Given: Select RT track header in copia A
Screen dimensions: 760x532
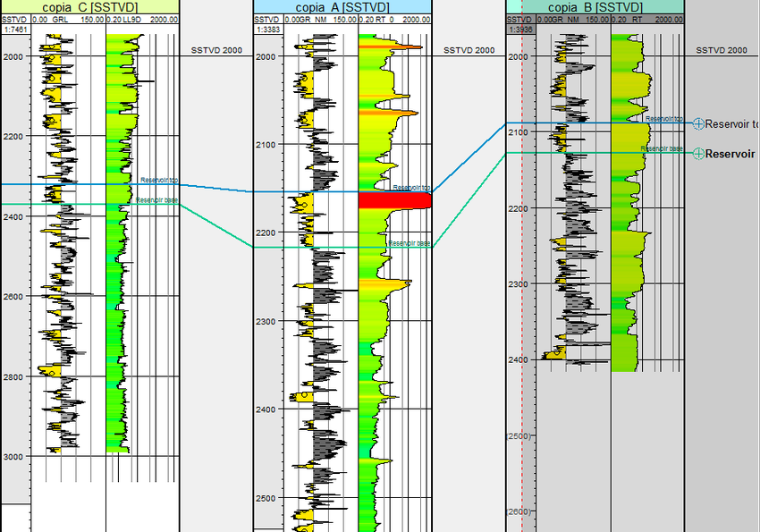Looking at the screenshot, I should coord(394,19).
